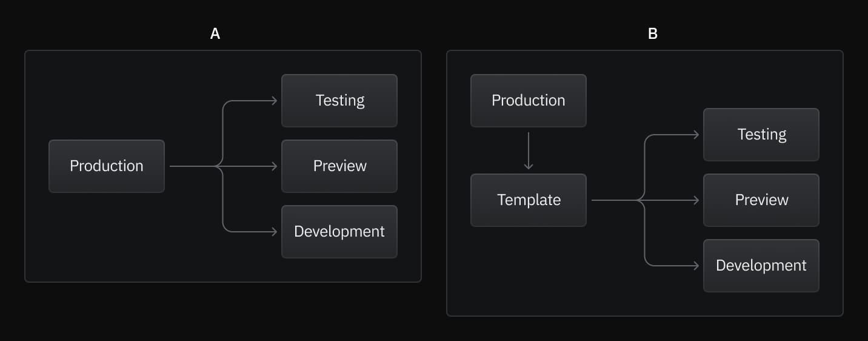The image size is (868, 341).
Task: Click the arrowhead pointing to Development in diagram B
Action: (x=696, y=266)
